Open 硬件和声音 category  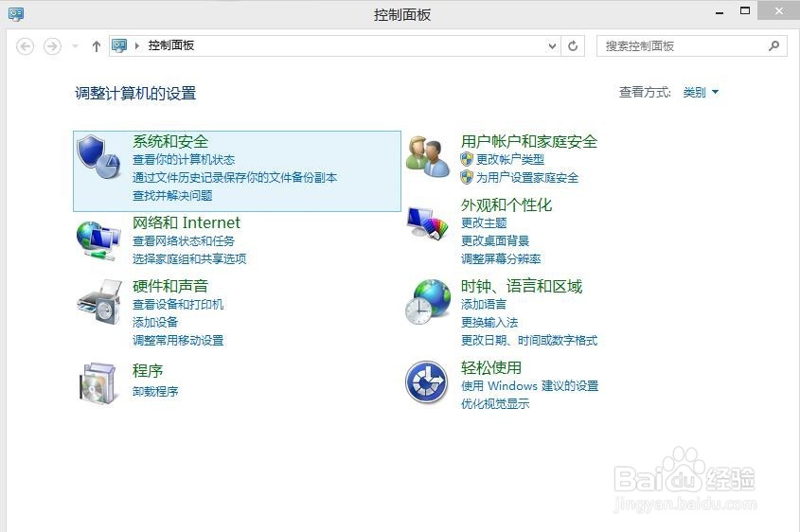(x=170, y=286)
